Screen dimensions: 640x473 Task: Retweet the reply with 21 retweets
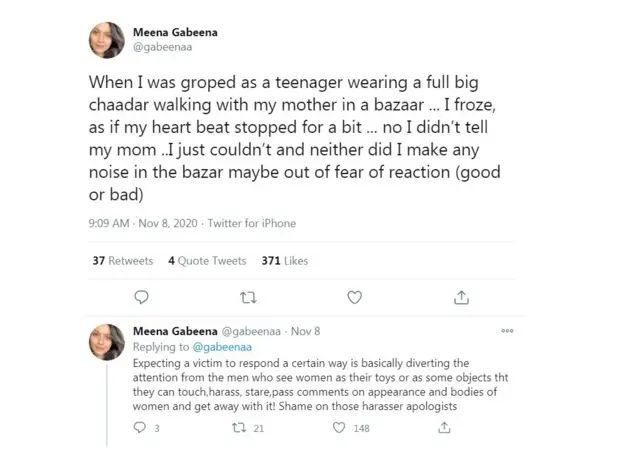[x=240, y=429]
